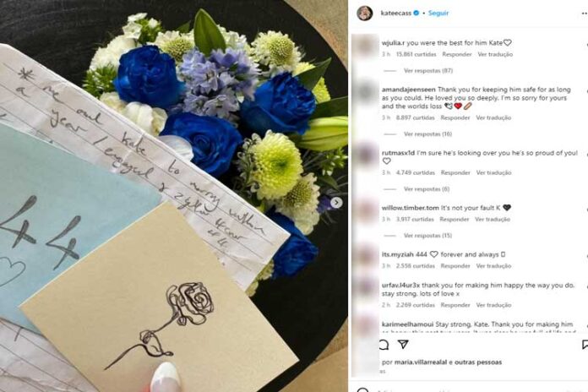The image size is (588, 392).
Task: Expand Ver respostas (87) replies
Action: [428, 70]
